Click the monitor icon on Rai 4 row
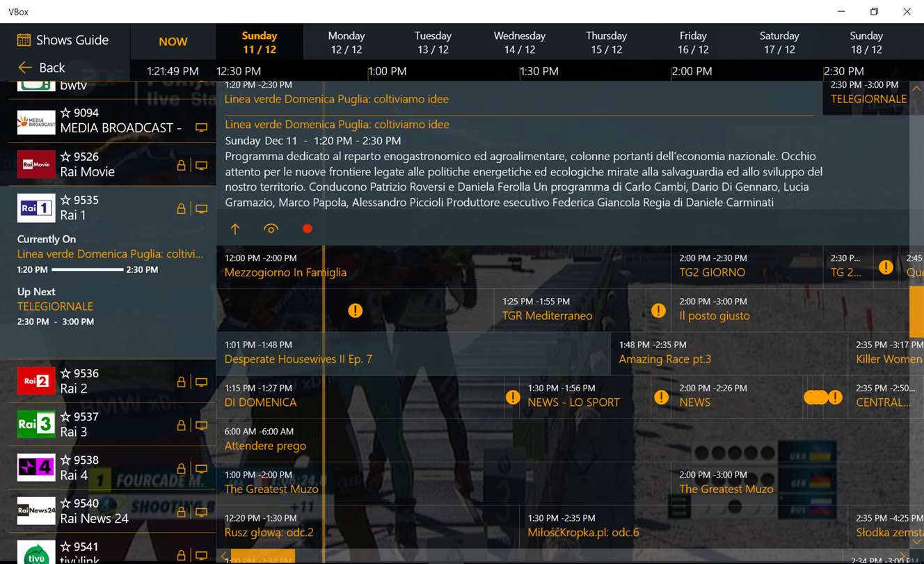Image resolution: width=924 pixels, height=564 pixels. coord(201,469)
